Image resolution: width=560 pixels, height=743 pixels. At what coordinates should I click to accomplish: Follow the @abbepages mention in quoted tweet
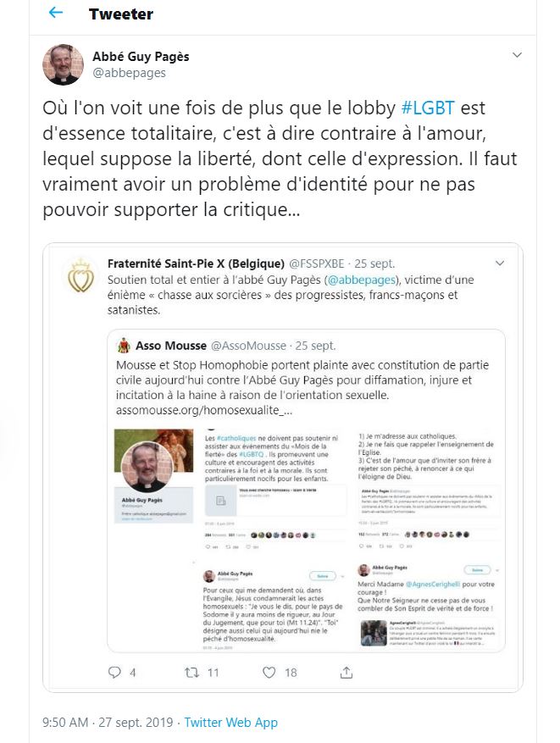362,280
